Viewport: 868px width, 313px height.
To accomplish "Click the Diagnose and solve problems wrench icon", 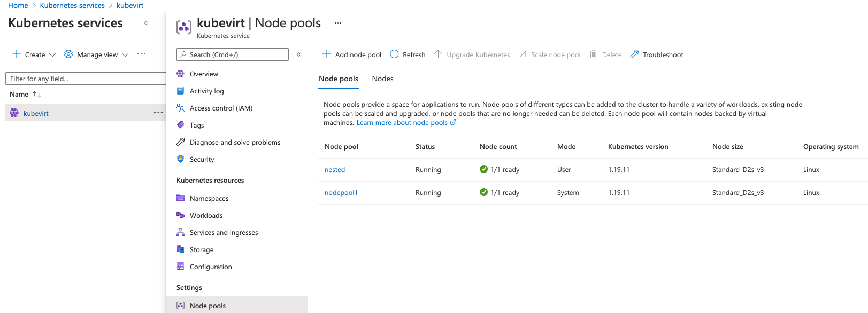I will pyautogui.click(x=181, y=142).
